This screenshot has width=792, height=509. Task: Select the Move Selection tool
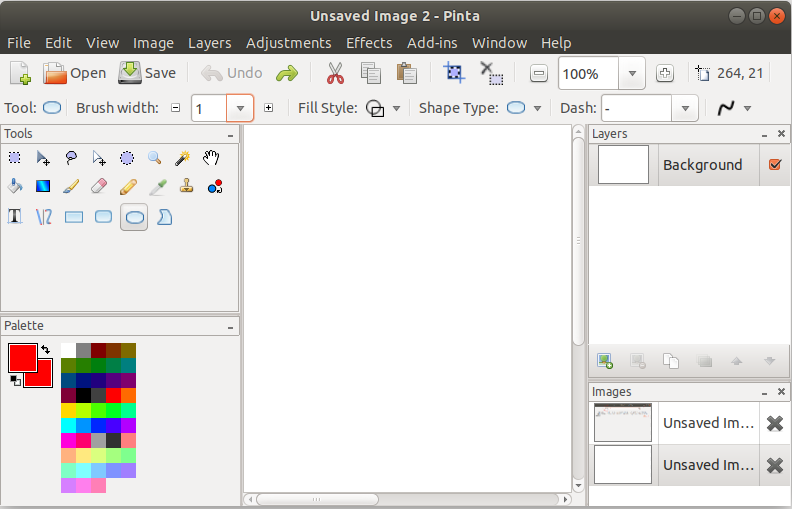coord(99,158)
